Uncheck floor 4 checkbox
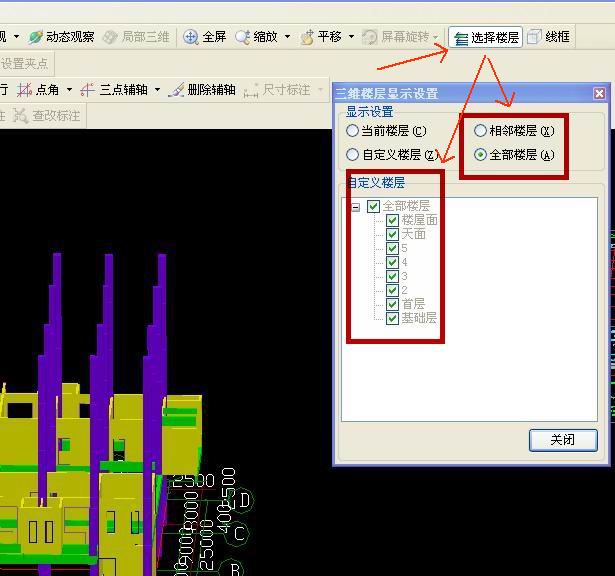Viewport: 615px width, 576px height. click(x=392, y=262)
